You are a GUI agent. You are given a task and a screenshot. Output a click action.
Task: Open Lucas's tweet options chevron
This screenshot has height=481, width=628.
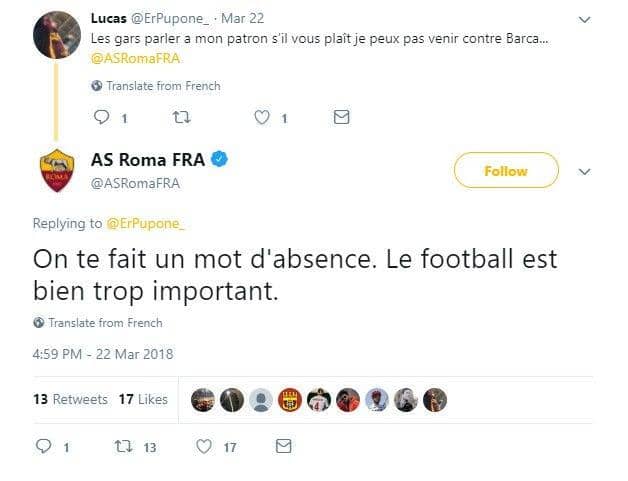coord(586,18)
